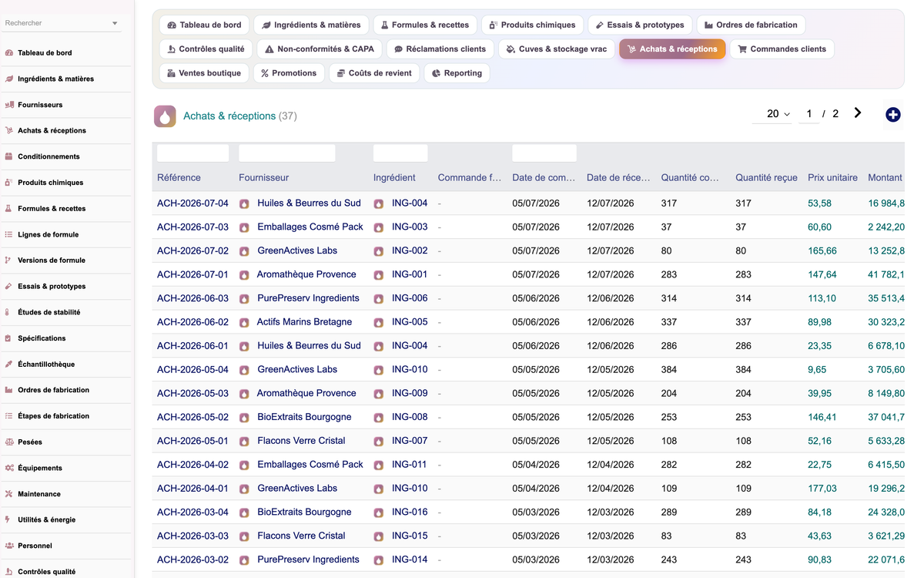Click the Pesées scale icon in sidebar
Screen dimensions: 924x578
pyautogui.click(x=9, y=442)
